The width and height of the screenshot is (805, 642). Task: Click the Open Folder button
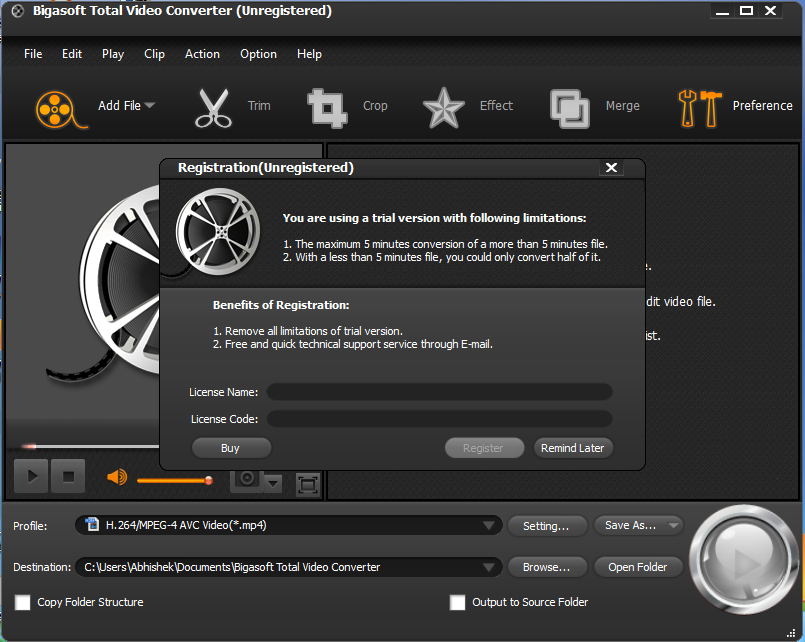pyautogui.click(x=638, y=567)
